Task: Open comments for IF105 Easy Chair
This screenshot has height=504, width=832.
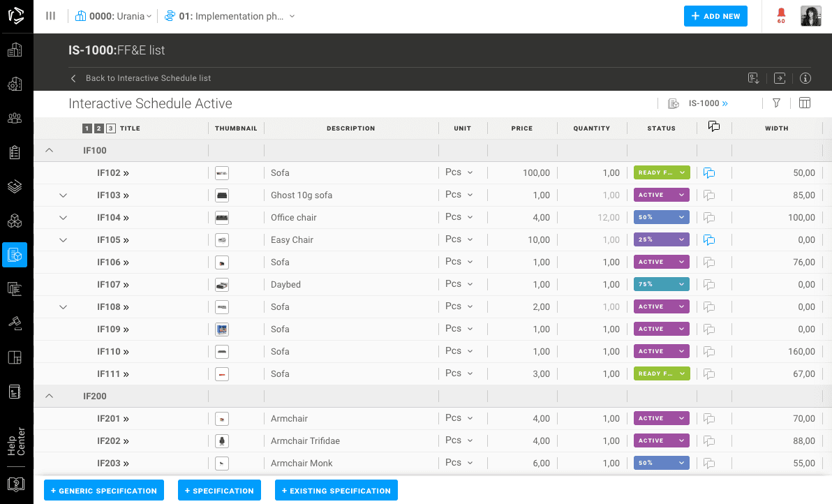Action: 709,240
